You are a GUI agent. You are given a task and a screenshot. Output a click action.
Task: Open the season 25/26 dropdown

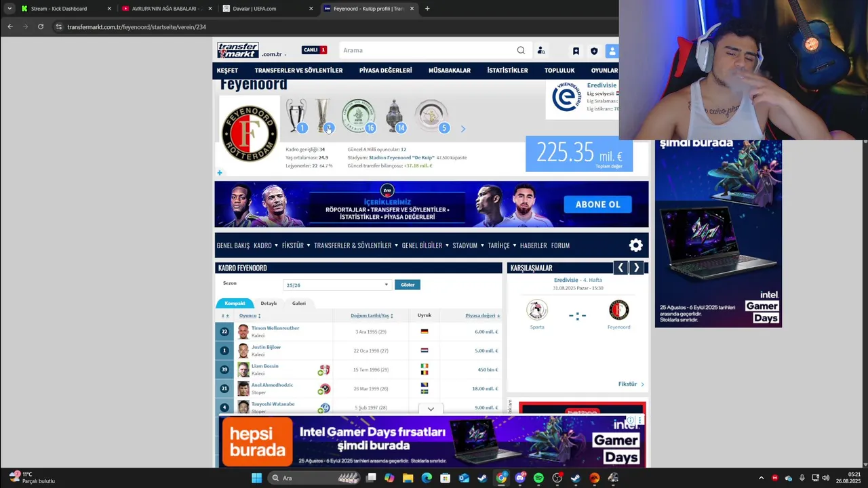pos(336,285)
